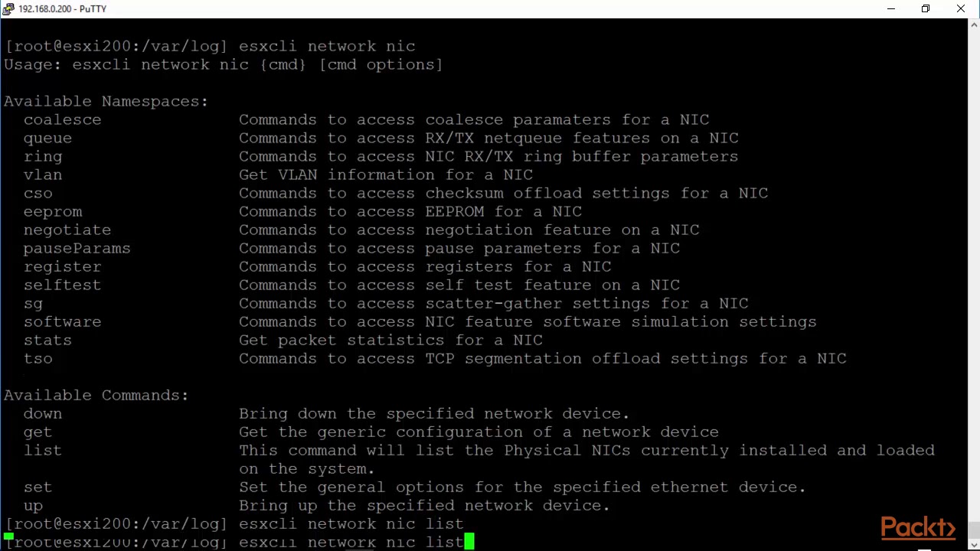
Task: Click the Packt logo watermark
Action: click(x=918, y=527)
